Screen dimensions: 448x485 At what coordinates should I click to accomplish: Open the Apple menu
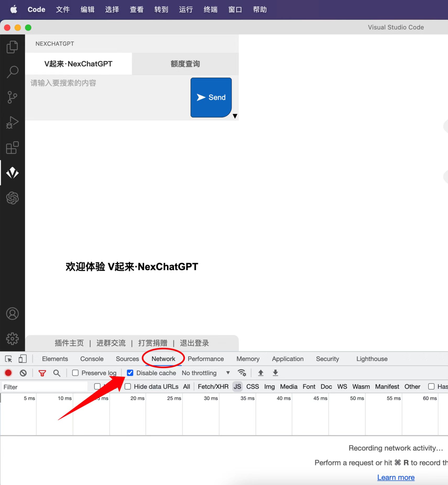(14, 9)
